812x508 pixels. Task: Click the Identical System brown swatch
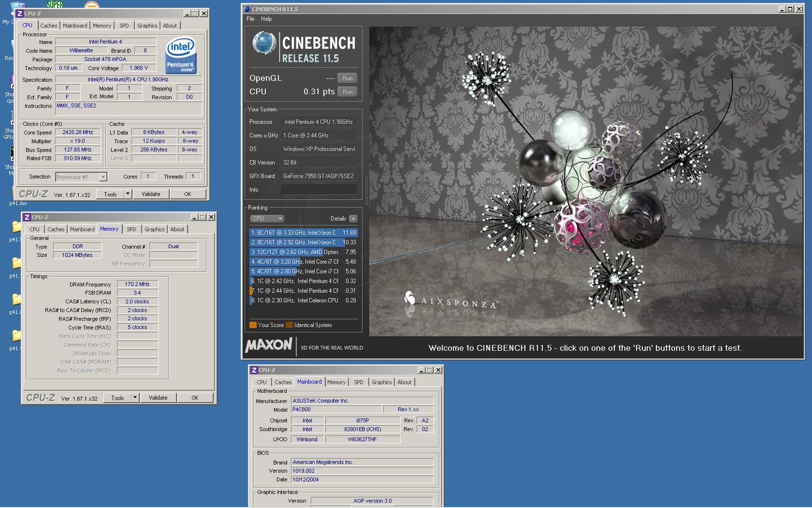tap(289, 325)
